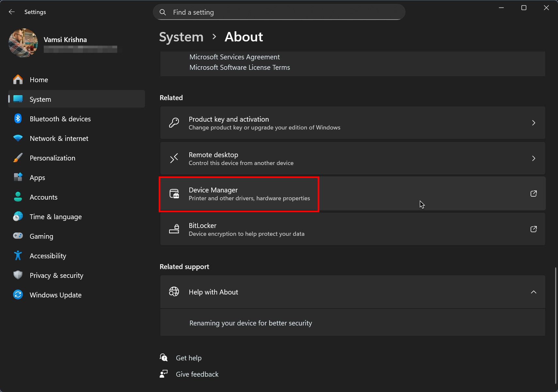Select the System monitor icon

(x=18, y=99)
